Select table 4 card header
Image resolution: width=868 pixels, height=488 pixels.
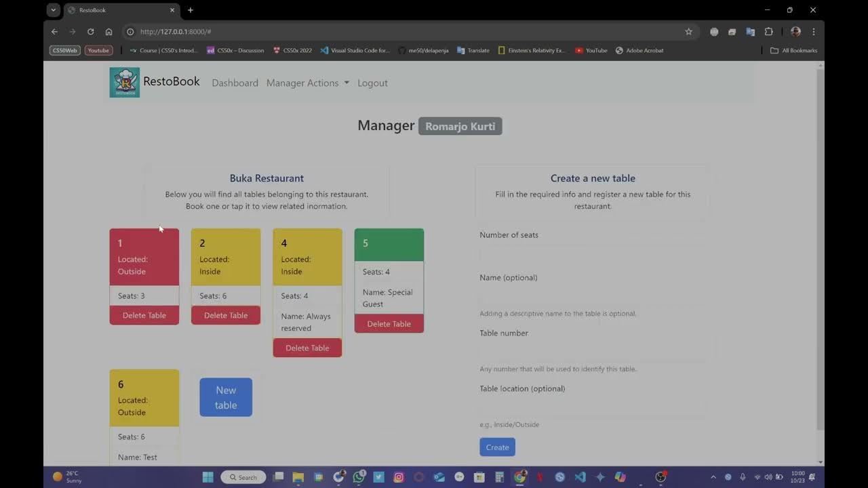point(307,257)
